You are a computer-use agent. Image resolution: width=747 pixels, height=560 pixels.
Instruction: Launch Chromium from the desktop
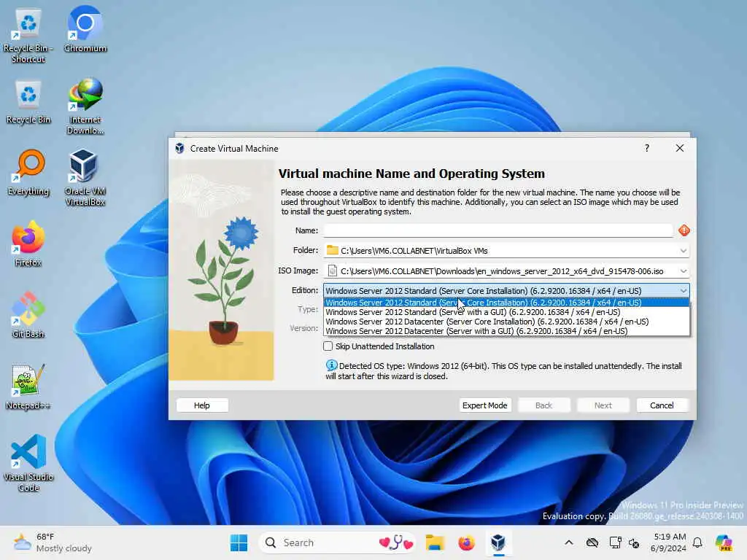click(85, 29)
